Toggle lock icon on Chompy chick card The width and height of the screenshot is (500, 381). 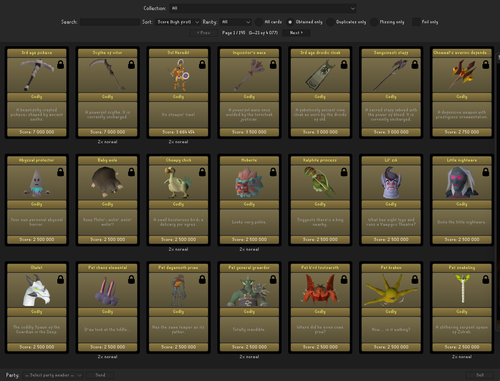(x=202, y=172)
